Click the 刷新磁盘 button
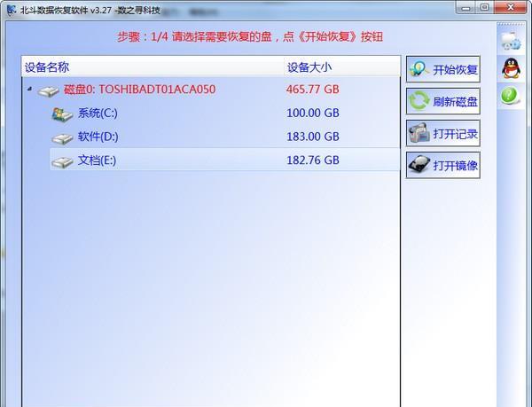The image size is (532, 407). pyautogui.click(x=442, y=101)
